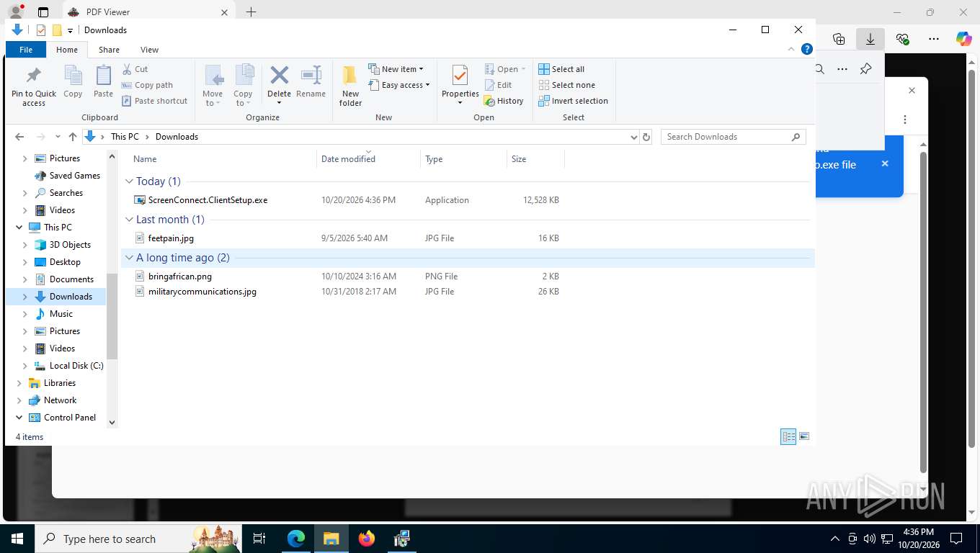Open Firefox from the taskbar
980x553 pixels.
click(367, 539)
